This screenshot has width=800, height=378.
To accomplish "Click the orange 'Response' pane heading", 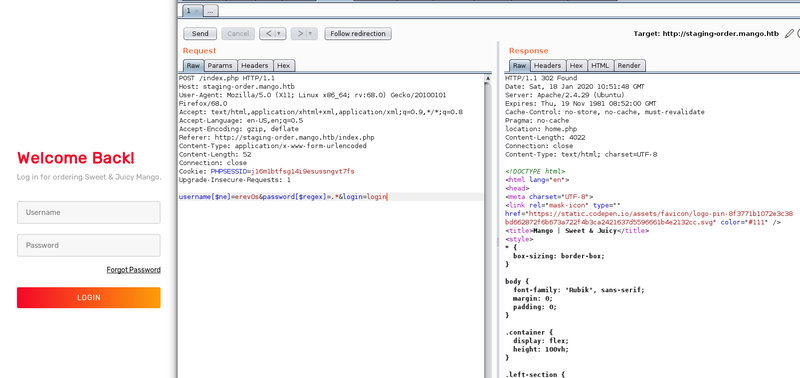I will pyautogui.click(x=529, y=51).
